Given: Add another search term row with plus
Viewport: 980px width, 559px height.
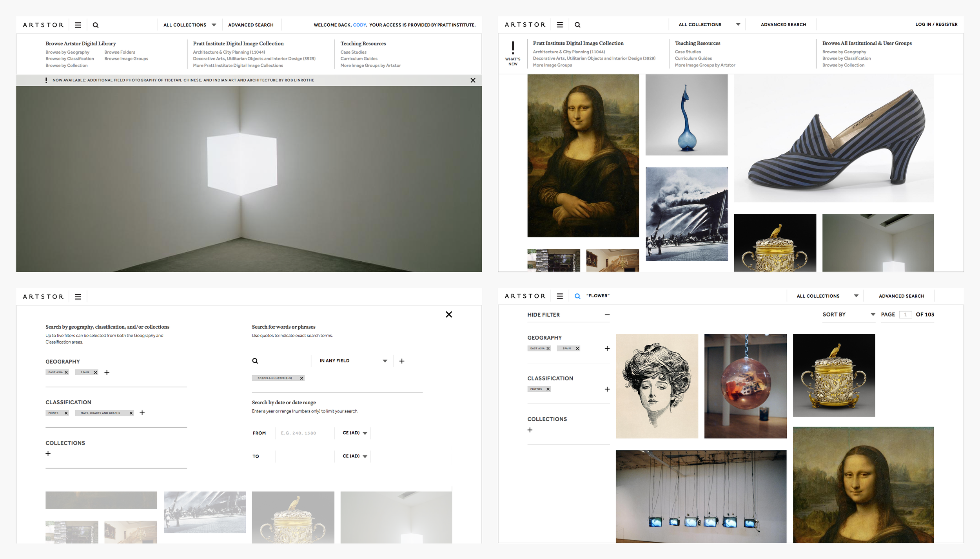Looking at the screenshot, I should tap(402, 361).
